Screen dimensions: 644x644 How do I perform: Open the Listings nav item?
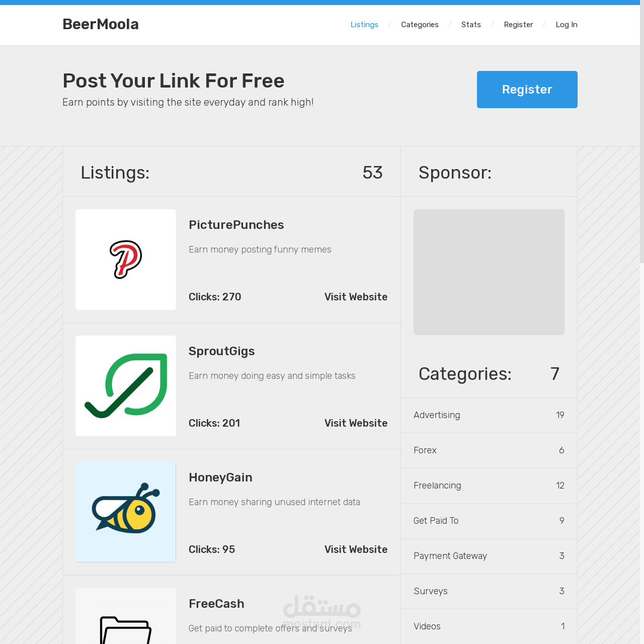(x=364, y=25)
